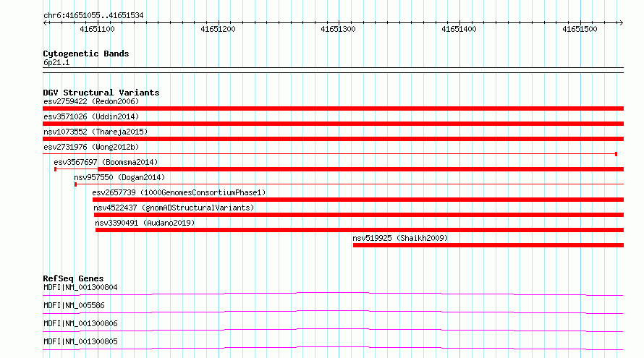Click ruler position 41651300
The image size is (644, 358).
click(x=339, y=29)
